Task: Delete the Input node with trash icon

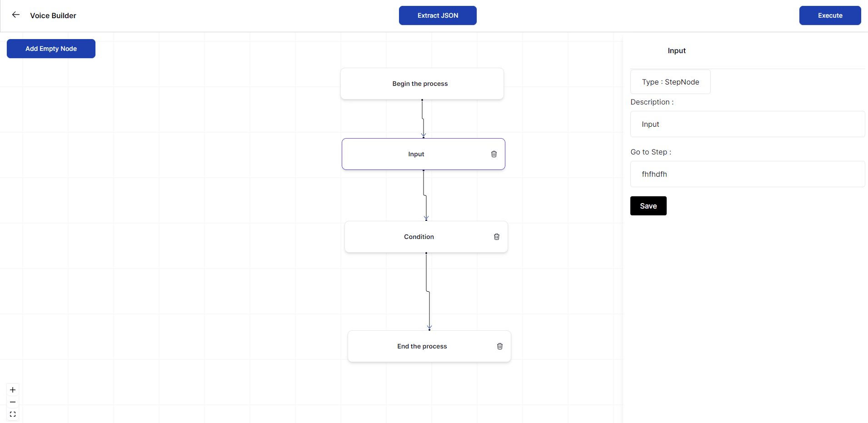Action: pos(494,154)
